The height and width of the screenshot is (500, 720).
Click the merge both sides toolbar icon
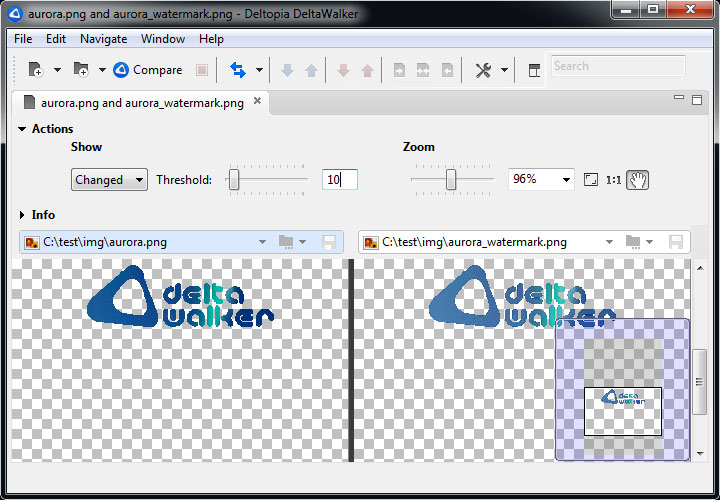423,70
